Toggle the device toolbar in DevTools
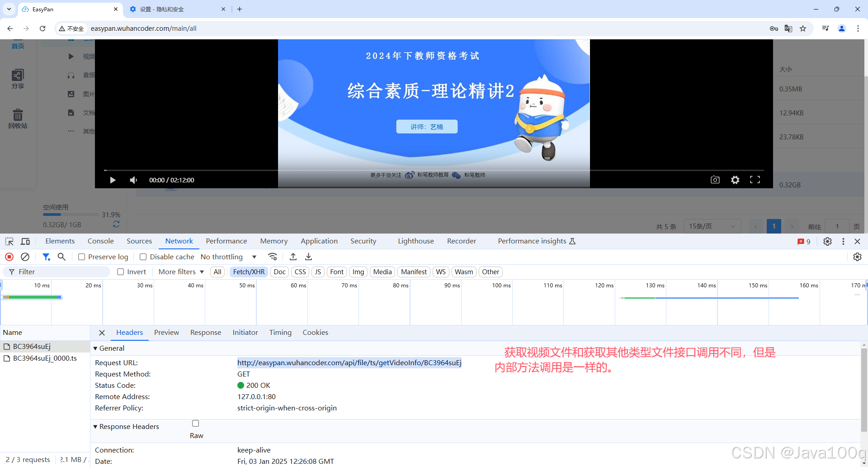This screenshot has width=868, height=467. (25, 241)
